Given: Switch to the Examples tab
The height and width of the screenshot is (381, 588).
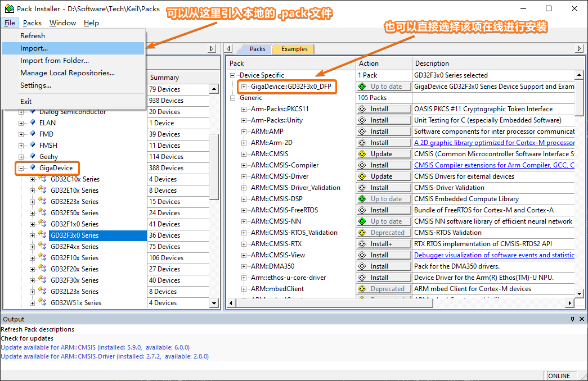Looking at the screenshot, I should click(x=294, y=49).
